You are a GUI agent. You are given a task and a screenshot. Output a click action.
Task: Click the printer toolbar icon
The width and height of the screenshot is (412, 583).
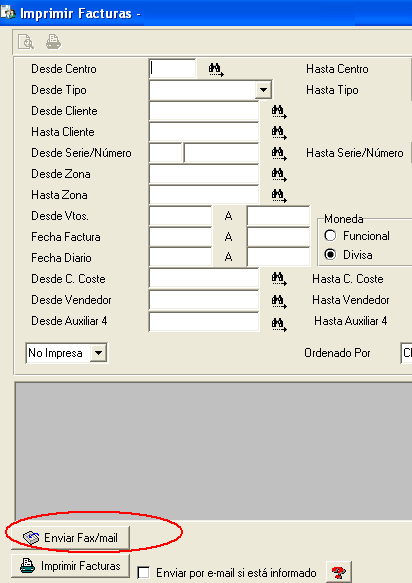[x=54, y=42]
